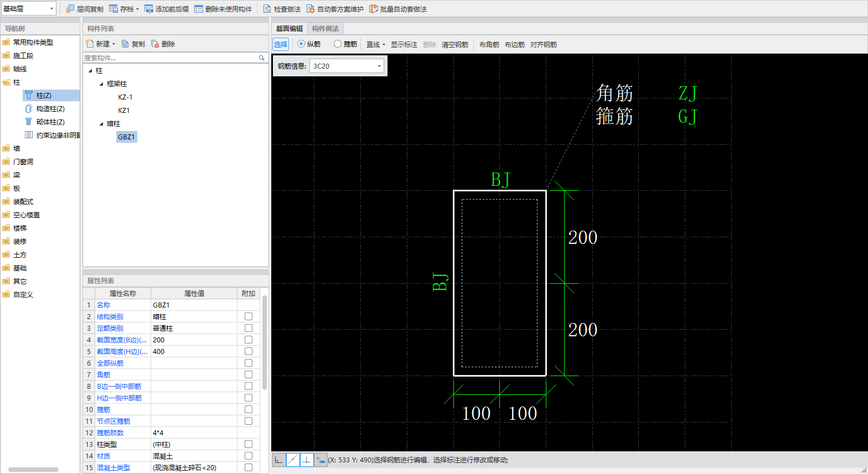
Task: Click the 布边筋 button
Action: (515, 44)
